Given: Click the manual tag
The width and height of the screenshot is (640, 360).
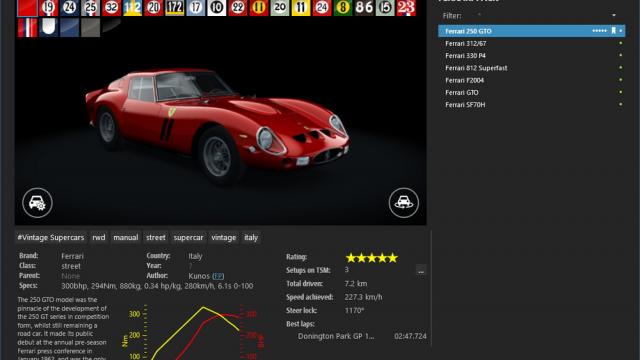Looking at the screenshot, I should point(126,238).
